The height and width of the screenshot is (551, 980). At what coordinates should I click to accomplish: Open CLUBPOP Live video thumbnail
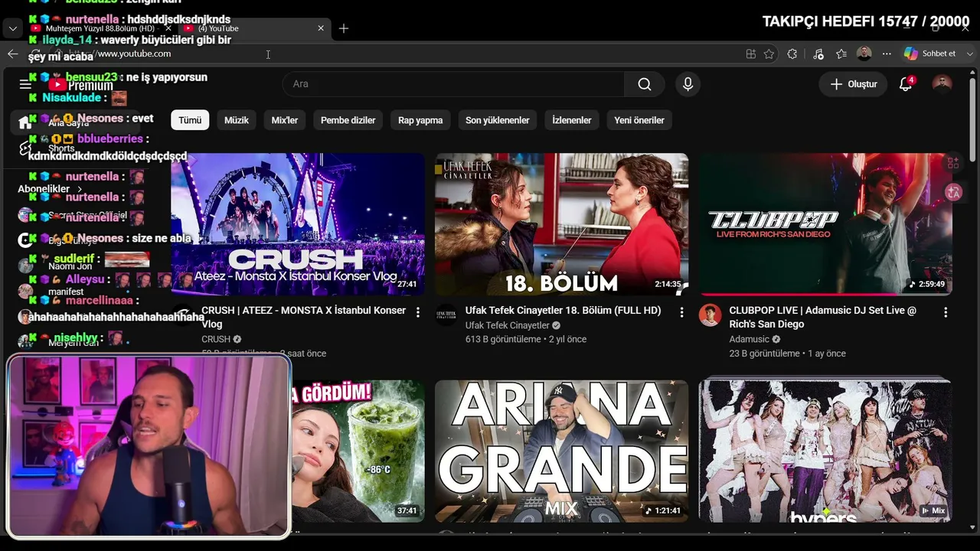coord(825,224)
